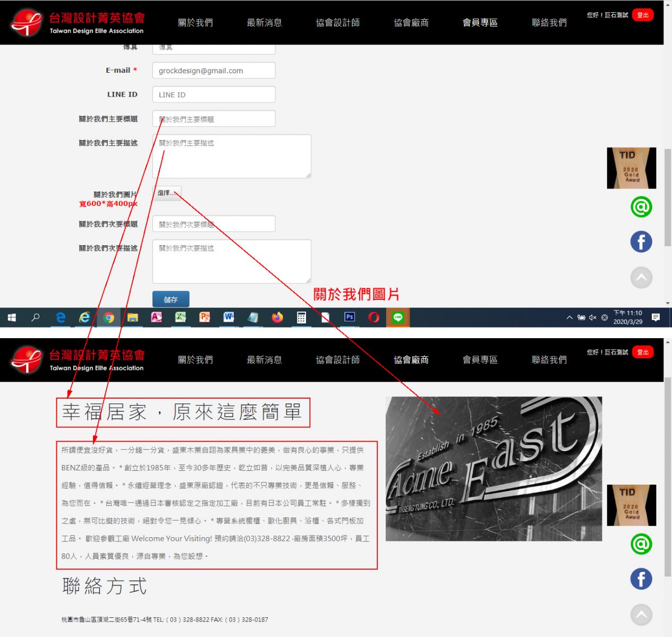The height and width of the screenshot is (637, 672).
Task: Launch Internet Explorer from the taskbar
Action: 84,317
